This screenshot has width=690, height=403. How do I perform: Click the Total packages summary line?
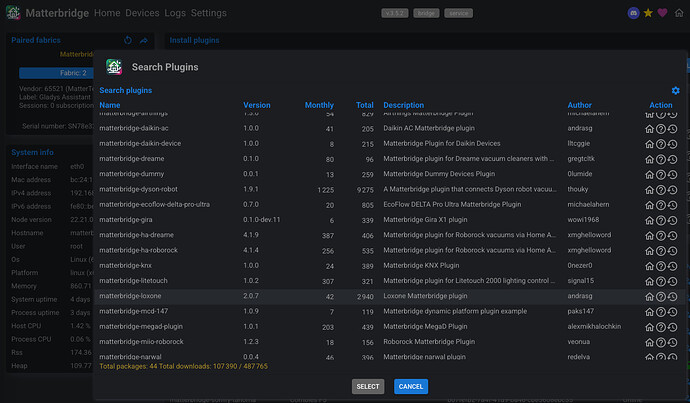pos(184,366)
